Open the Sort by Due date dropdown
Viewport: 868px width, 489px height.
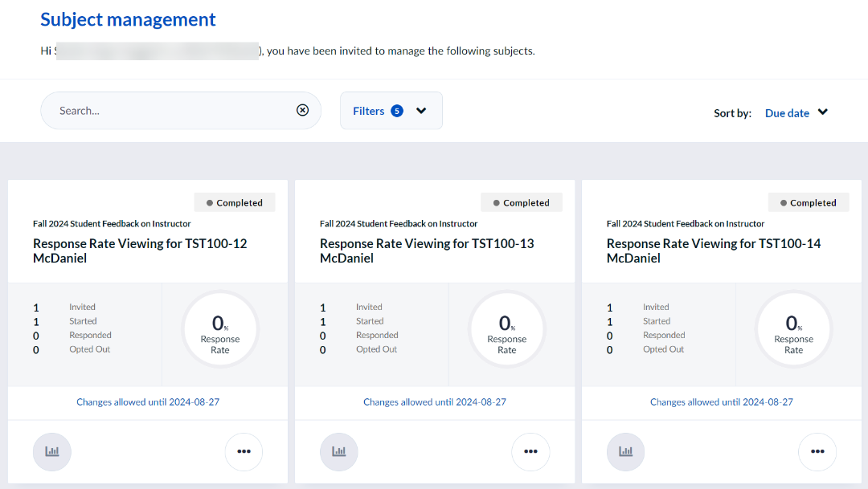pyautogui.click(x=787, y=113)
